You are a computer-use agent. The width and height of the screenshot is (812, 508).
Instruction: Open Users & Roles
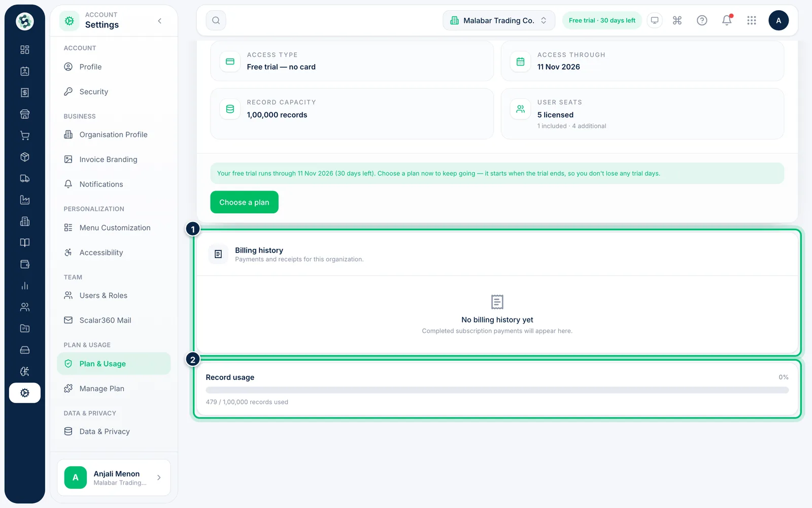114,296
